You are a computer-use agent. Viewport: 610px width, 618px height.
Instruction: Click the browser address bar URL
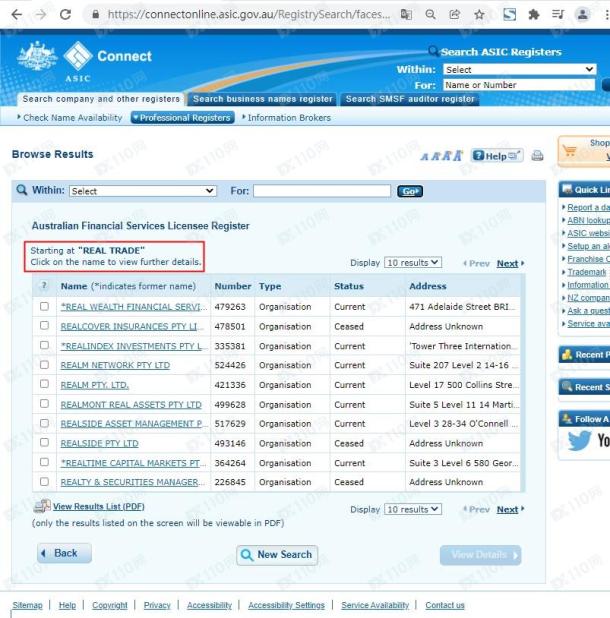249,15
